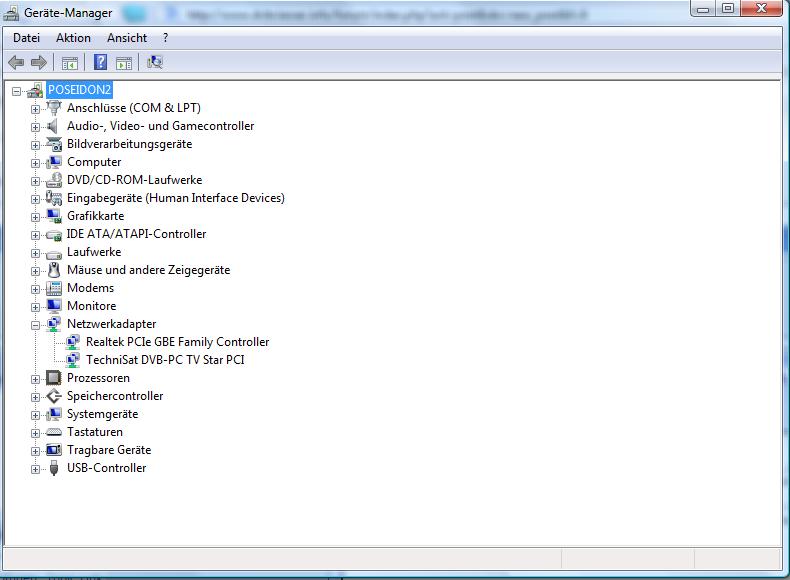The width and height of the screenshot is (790, 580).
Task: Click the Grafikkarte category icon
Action: coord(54,216)
